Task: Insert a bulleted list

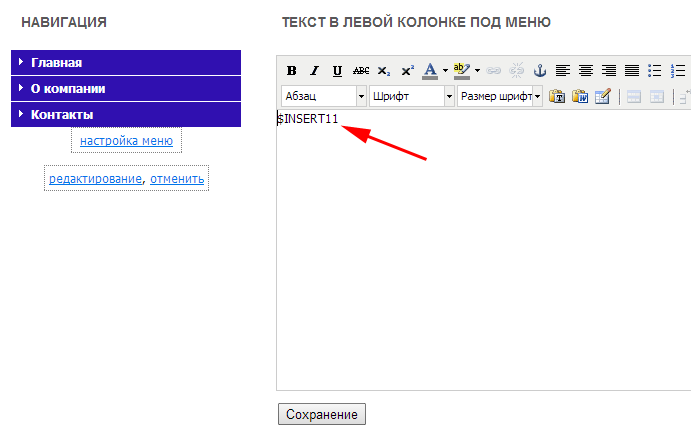Action: [655, 71]
